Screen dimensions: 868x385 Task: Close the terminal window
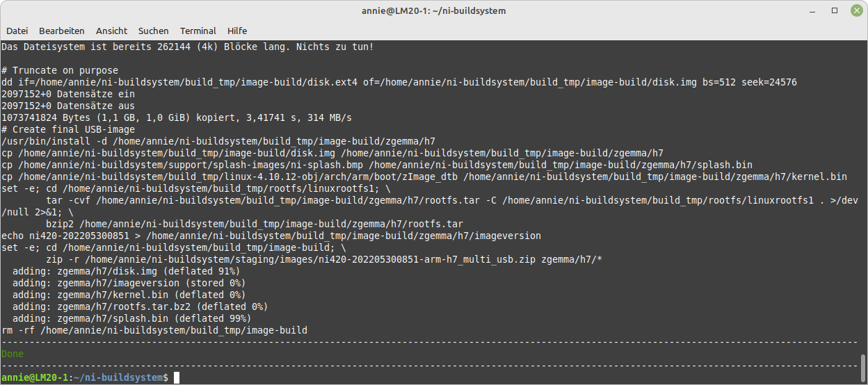point(854,11)
